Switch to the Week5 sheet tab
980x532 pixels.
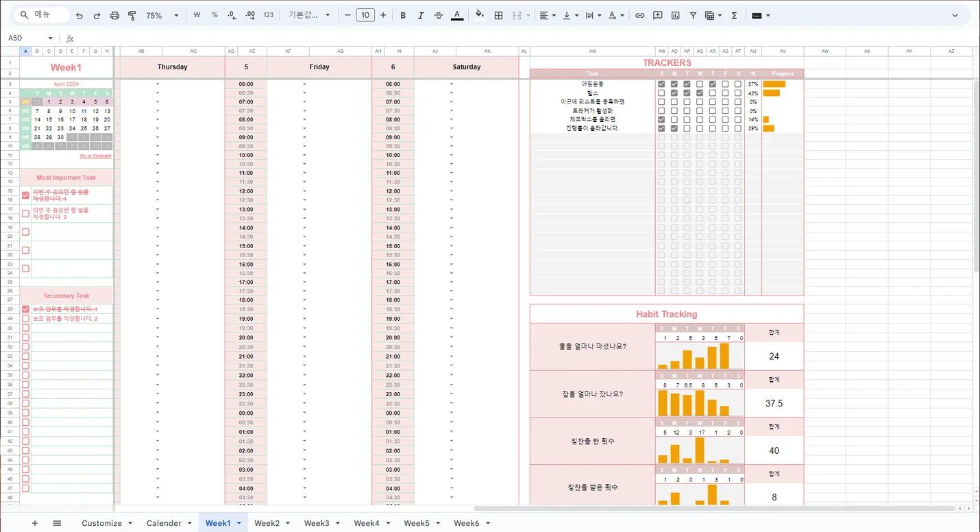point(417,523)
